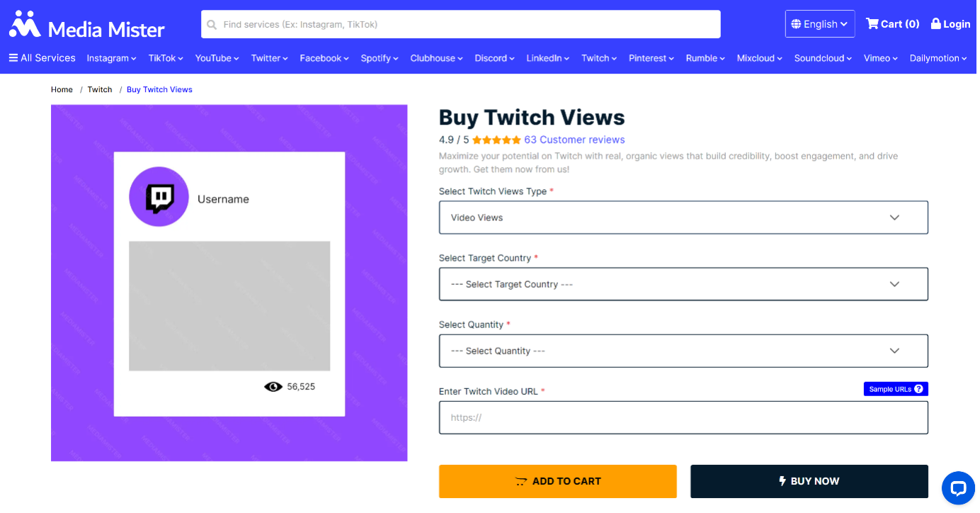
Task: Click the Sample URLs help badge
Action: 896,389
